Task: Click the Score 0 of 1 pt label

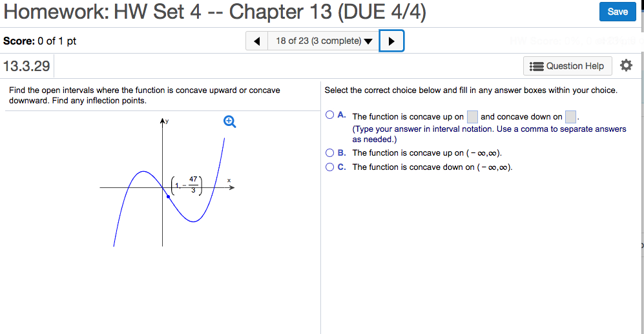Action: tap(40, 41)
